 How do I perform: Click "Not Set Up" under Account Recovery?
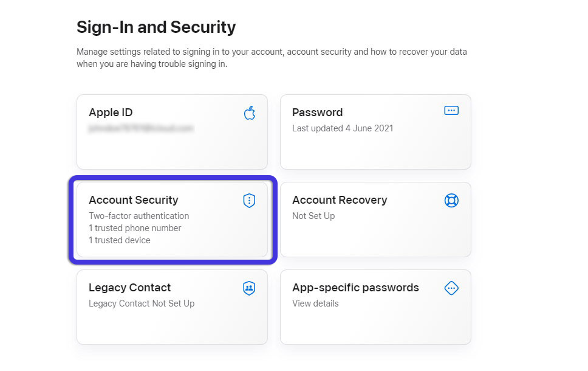pos(313,216)
